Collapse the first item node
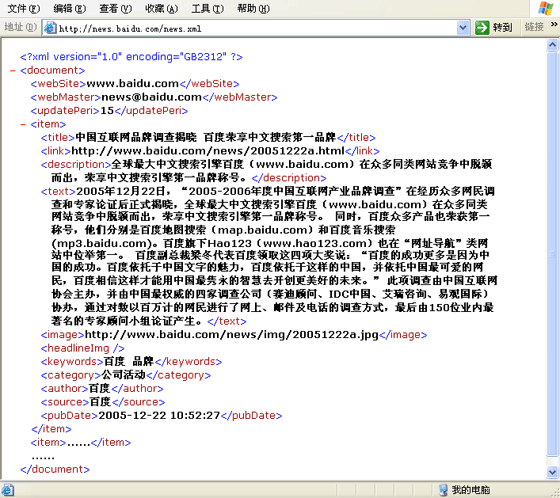Viewport: 560px width, 498px height. pyautogui.click(x=23, y=125)
